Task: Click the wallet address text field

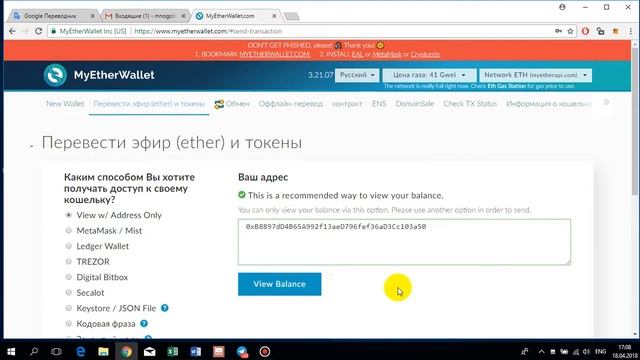Action: click(404, 242)
